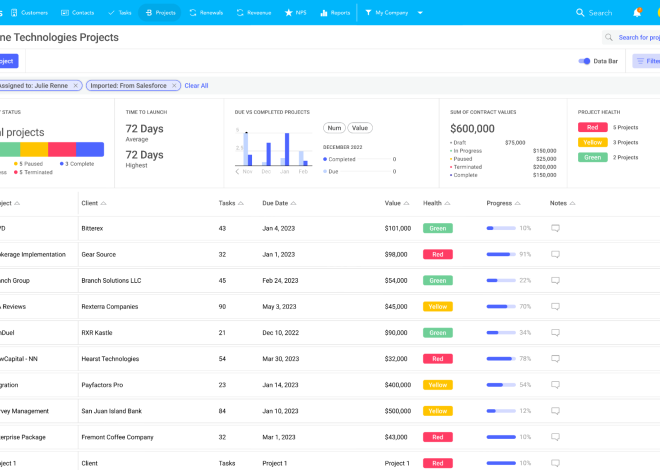Viewport: 660px width, 470px height.
Task: Click the Add Project button
Action: coord(8,61)
